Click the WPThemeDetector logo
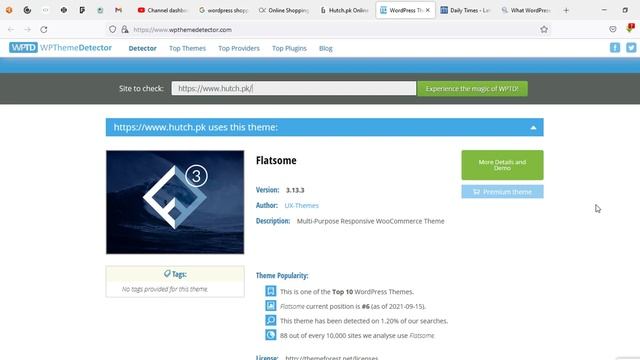Image resolution: width=640 pixels, height=360 pixels. (60, 48)
